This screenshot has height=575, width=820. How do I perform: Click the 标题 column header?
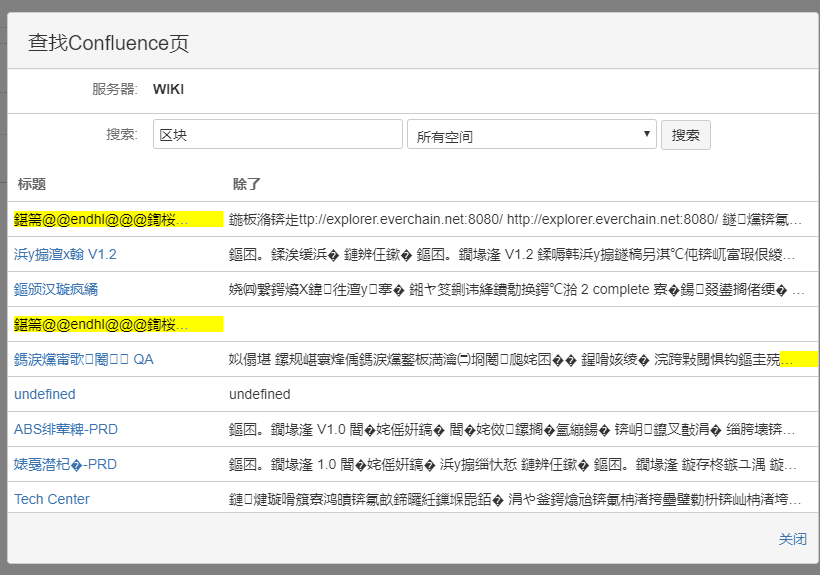[32, 184]
